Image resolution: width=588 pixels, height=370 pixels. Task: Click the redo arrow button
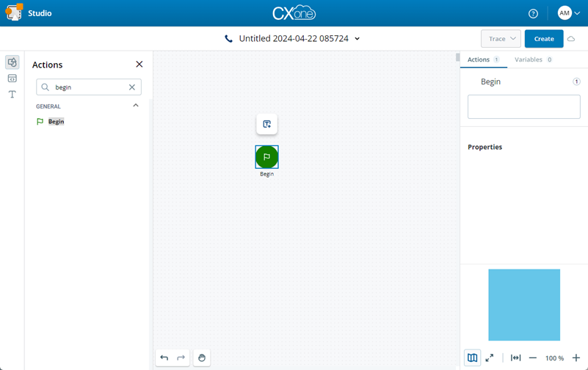(x=181, y=358)
